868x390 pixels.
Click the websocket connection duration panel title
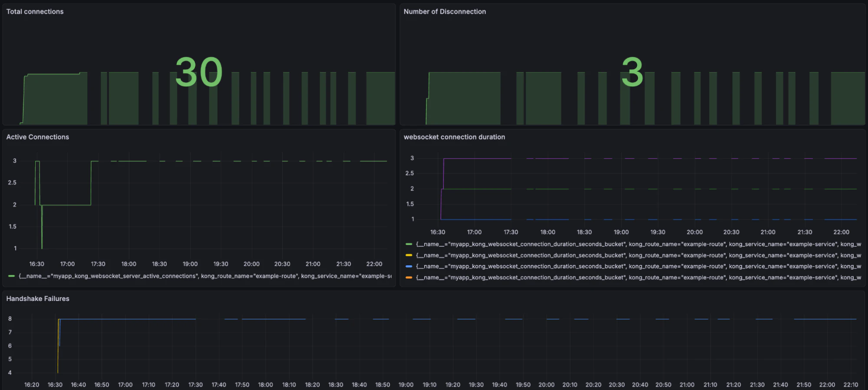[x=454, y=137]
